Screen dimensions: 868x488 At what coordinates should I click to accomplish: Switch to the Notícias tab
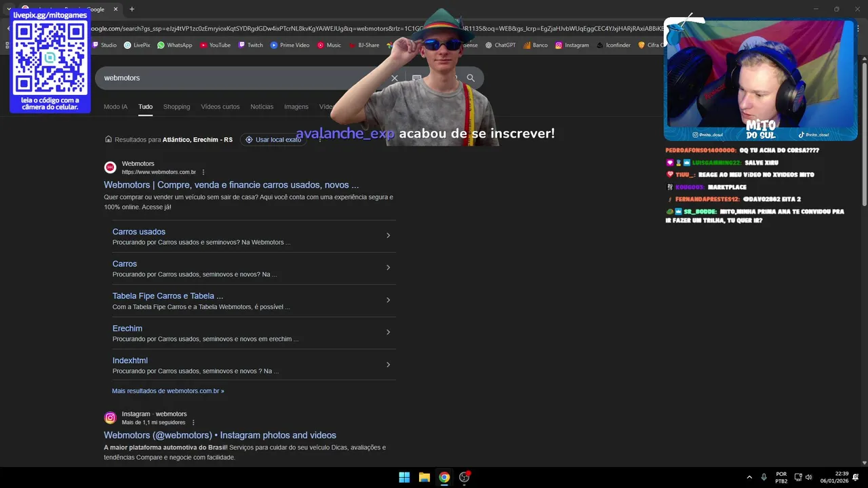pos(262,106)
